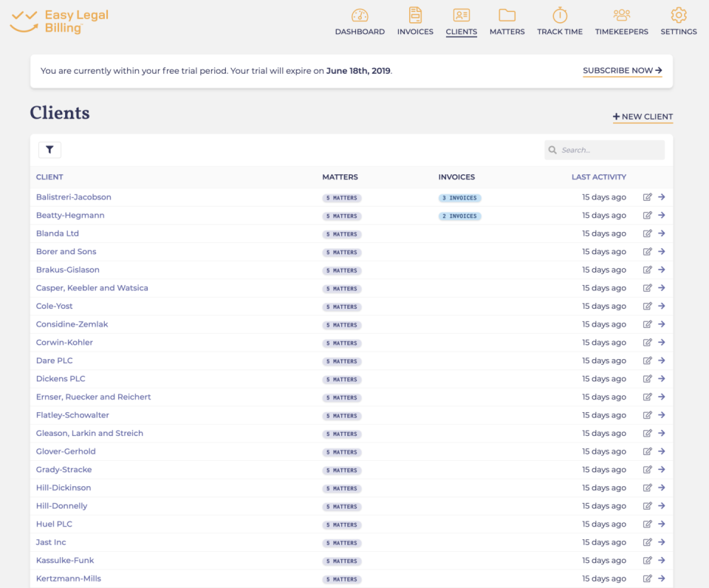Open Settings via the gear icon
The image size is (709, 588).
(678, 21)
